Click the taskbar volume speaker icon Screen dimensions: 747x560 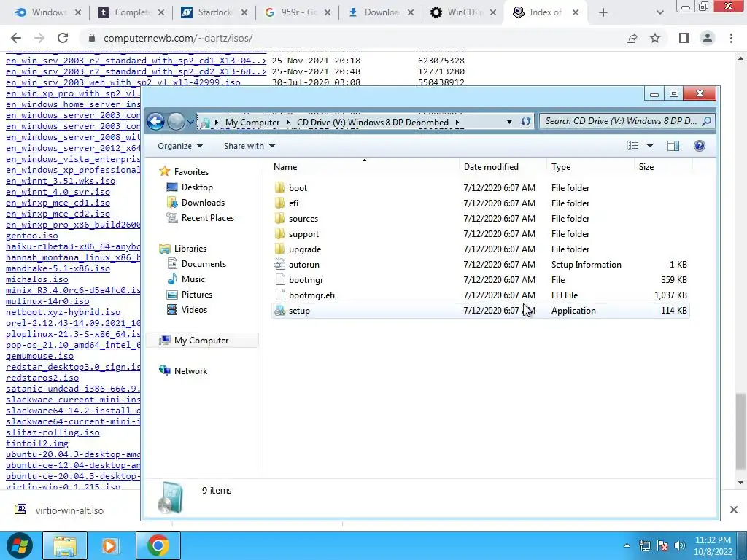point(680,545)
